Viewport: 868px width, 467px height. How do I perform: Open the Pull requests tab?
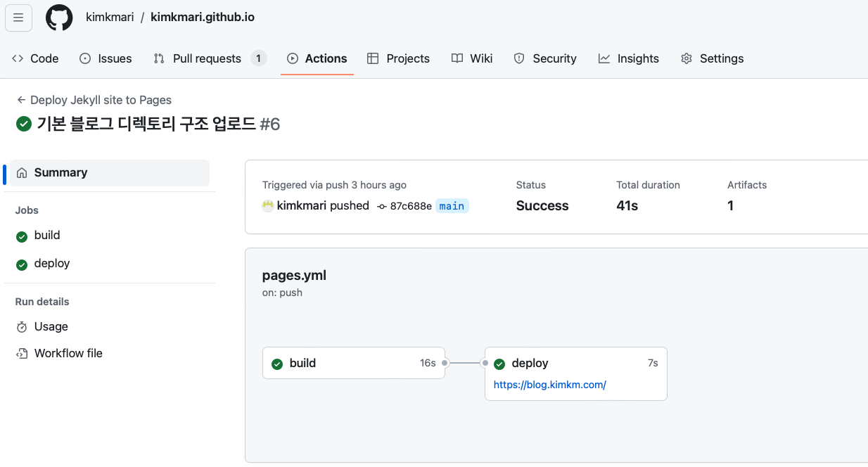207,58
